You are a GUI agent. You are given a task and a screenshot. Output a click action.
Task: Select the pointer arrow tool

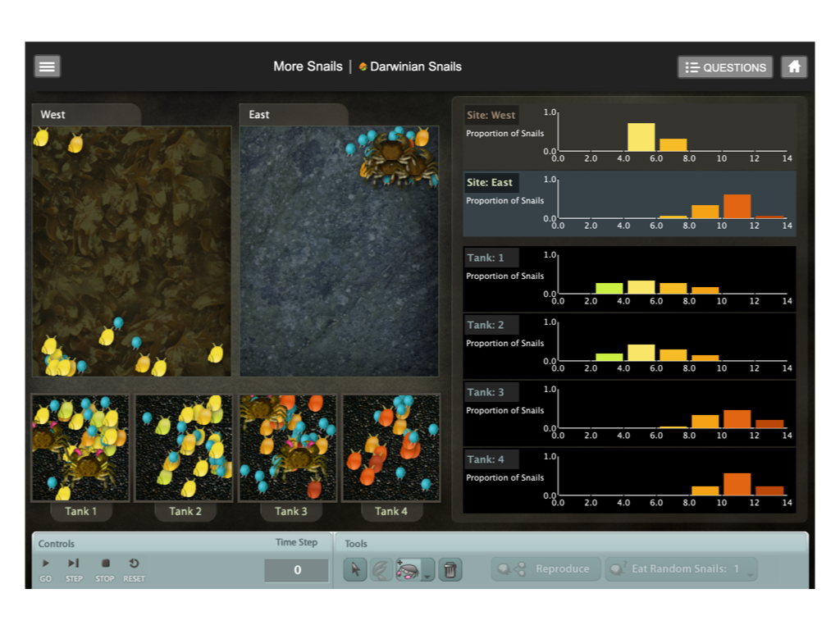(354, 570)
